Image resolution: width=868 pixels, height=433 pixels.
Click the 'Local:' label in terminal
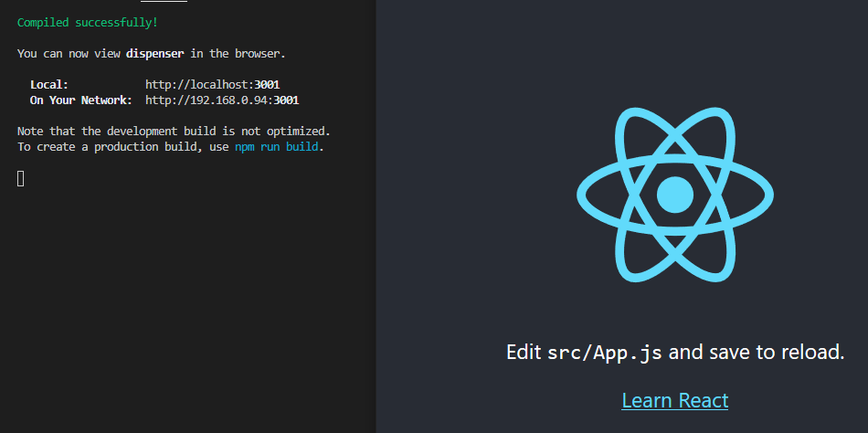pyautogui.click(x=49, y=85)
